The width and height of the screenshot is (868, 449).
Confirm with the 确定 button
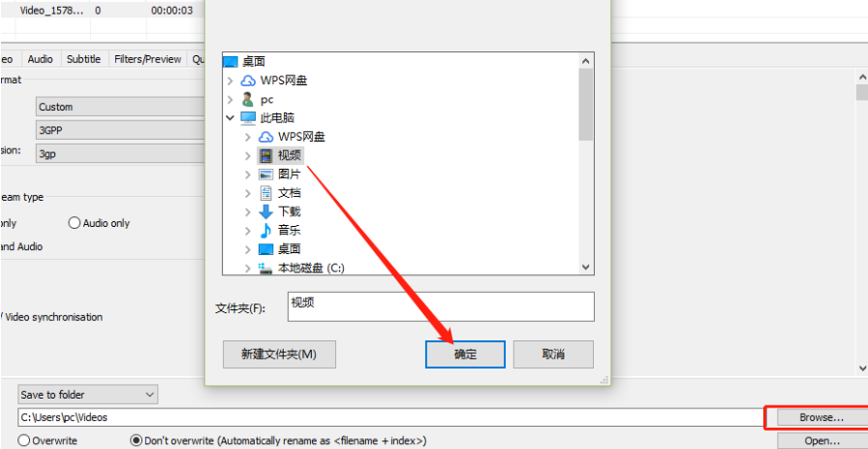click(x=465, y=354)
